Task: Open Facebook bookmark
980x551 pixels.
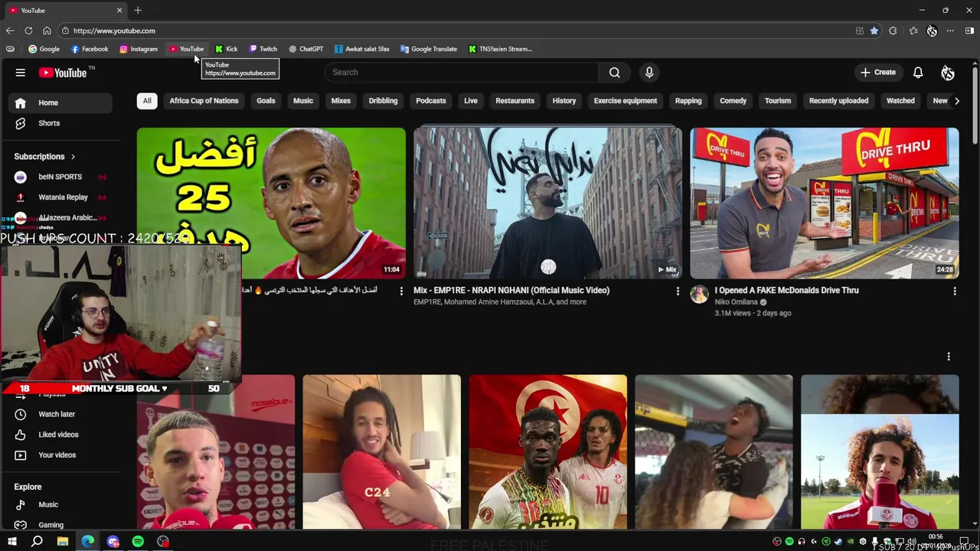Action: [90, 49]
